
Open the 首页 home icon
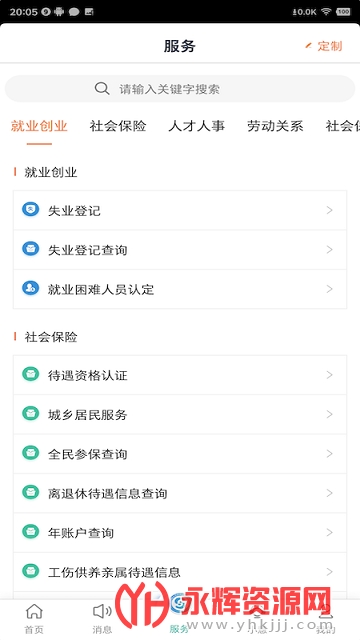34,612
